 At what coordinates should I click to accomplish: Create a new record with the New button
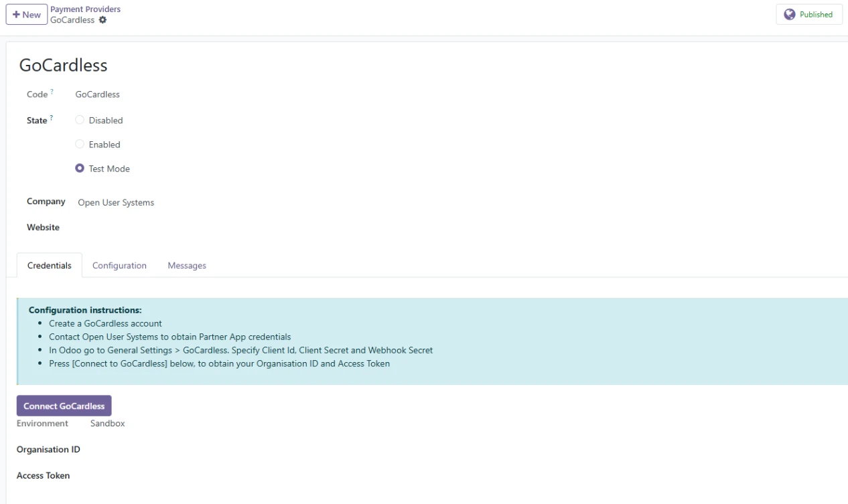pyautogui.click(x=26, y=15)
